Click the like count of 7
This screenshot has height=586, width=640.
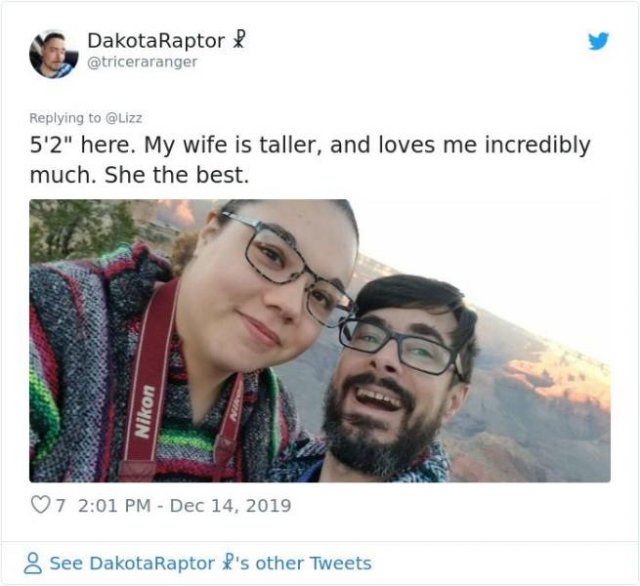tap(60, 506)
